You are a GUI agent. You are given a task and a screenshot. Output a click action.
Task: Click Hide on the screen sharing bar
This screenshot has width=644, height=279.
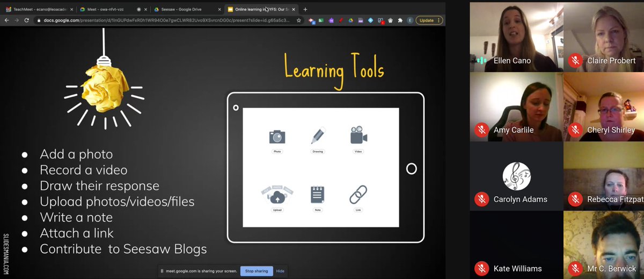[x=280, y=271]
